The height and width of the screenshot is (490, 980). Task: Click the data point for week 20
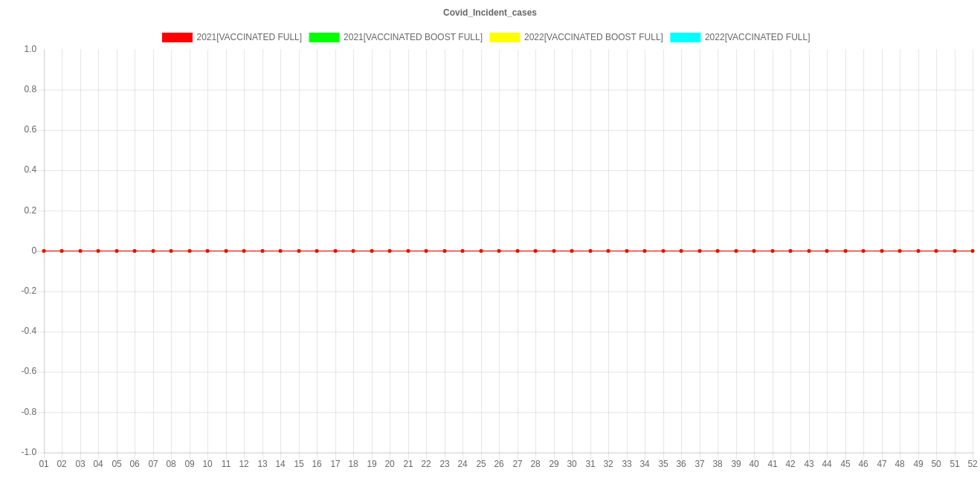(390, 251)
